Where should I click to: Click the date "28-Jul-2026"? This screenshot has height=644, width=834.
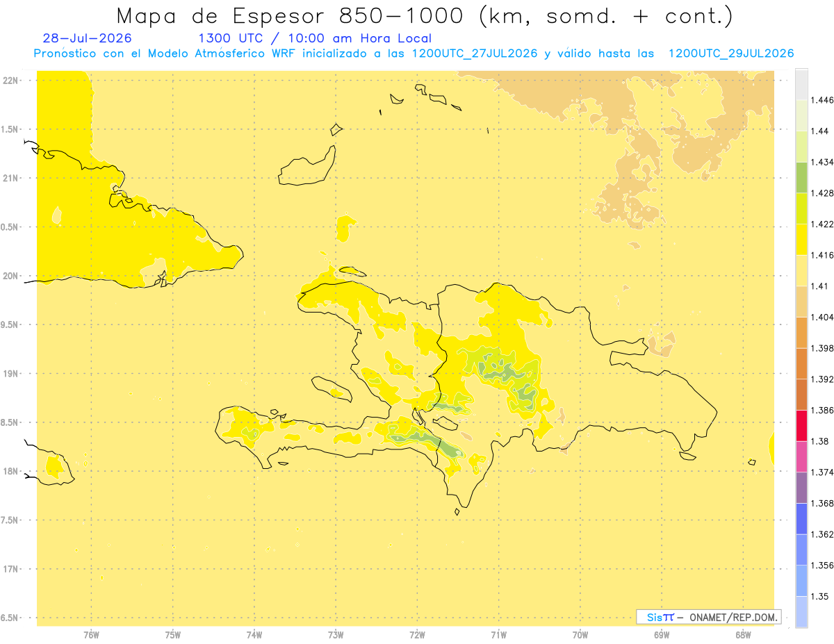coord(87,38)
